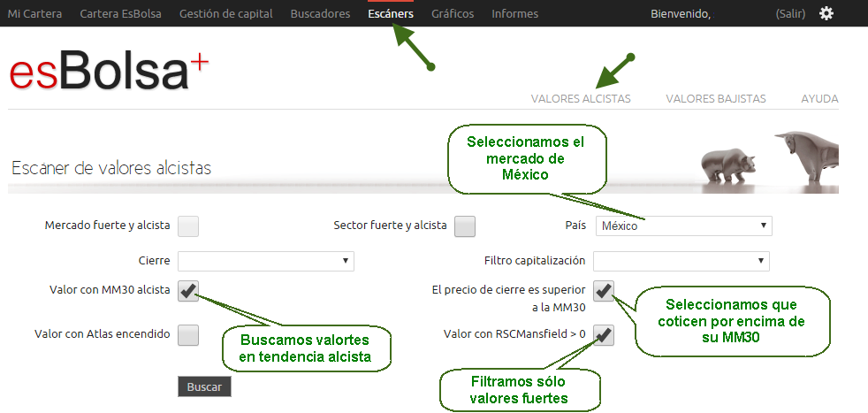The height and width of the screenshot is (413, 868).
Task: Click the Valor con MM30 alcista label
Action: tap(110, 289)
